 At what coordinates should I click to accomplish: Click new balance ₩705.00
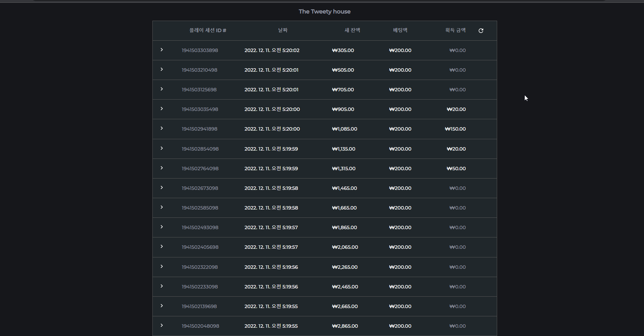coord(343,90)
